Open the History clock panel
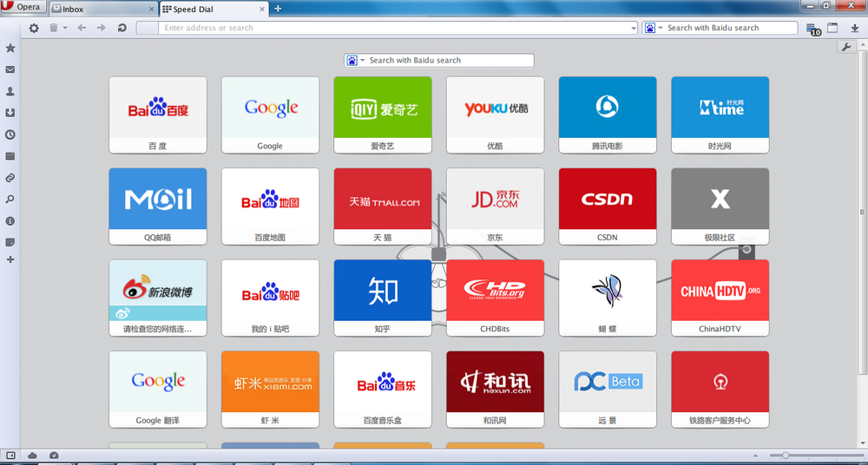868x465 pixels. 10,134
